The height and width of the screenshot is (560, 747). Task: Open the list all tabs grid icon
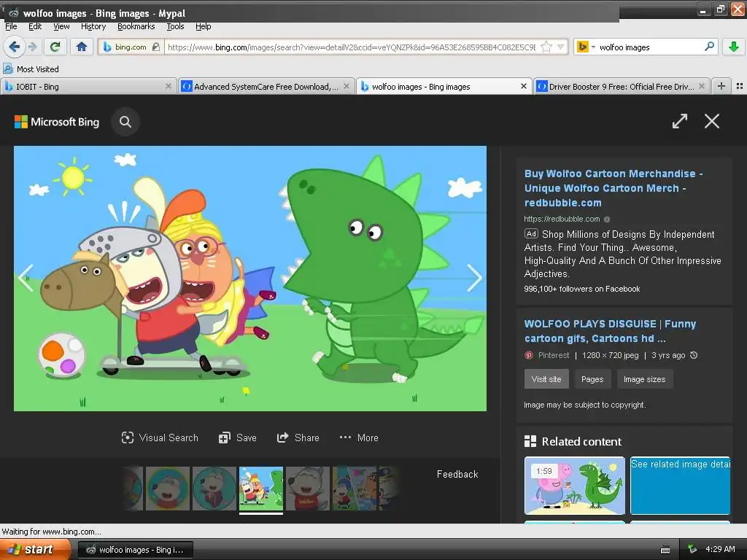pyautogui.click(x=740, y=86)
